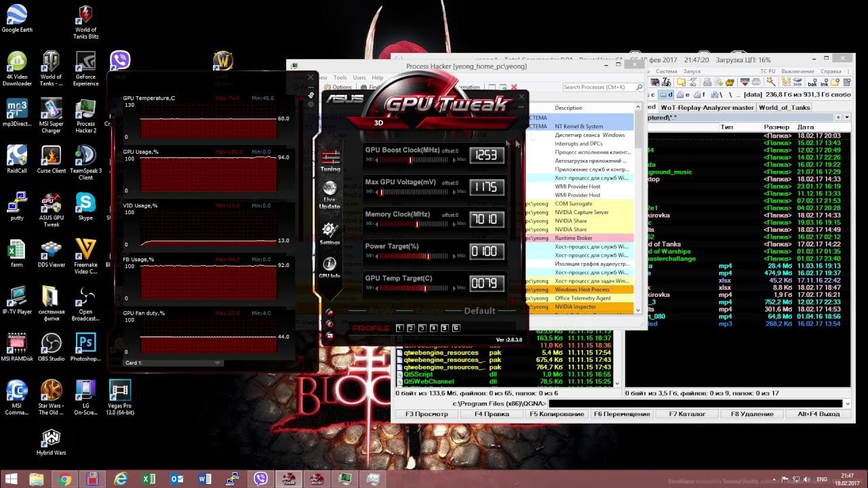Click the Description column header
This screenshot has width=868, height=488.
click(x=568, y=108)
